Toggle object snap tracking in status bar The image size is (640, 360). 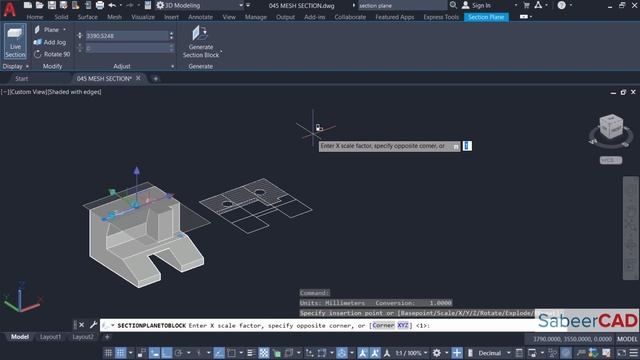219,353
